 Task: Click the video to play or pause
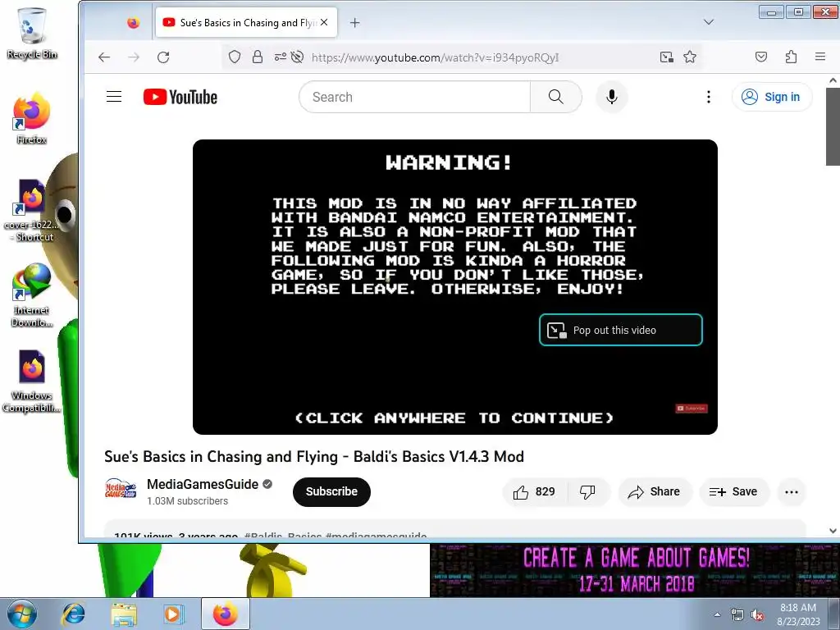[x=454, y=287]
